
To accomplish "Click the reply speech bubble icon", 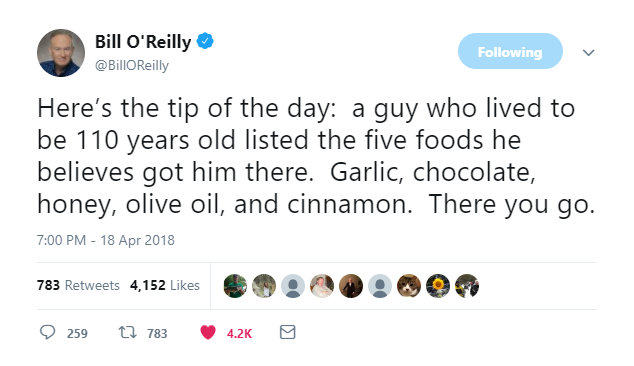I will pyautogui.click(x=47, y=332).
